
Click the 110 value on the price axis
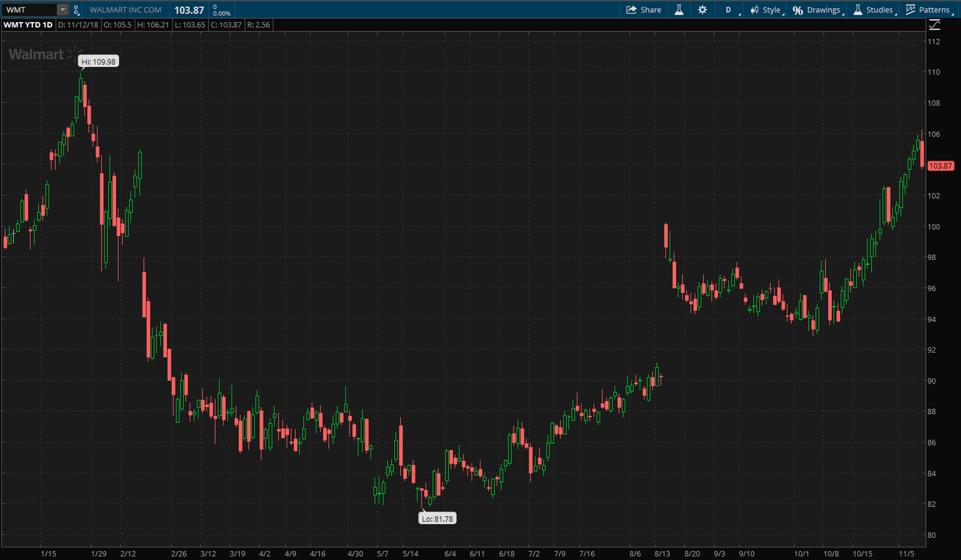point(933,72)
